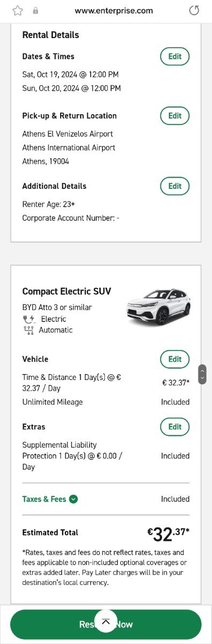This screenshot has height=644, width=212.
Task: Tap the Estimated Total price €32.37
Action: [x=169, y=533]
